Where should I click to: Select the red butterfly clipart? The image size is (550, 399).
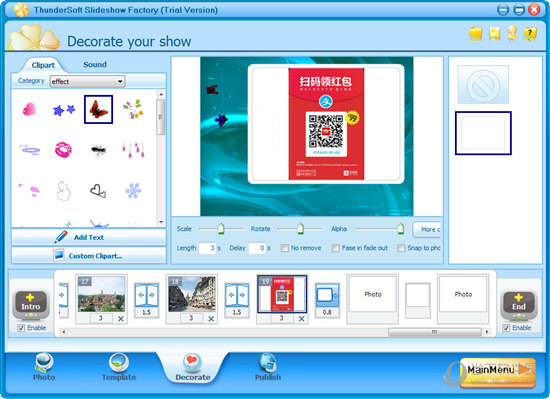click(x=98, y=109)
